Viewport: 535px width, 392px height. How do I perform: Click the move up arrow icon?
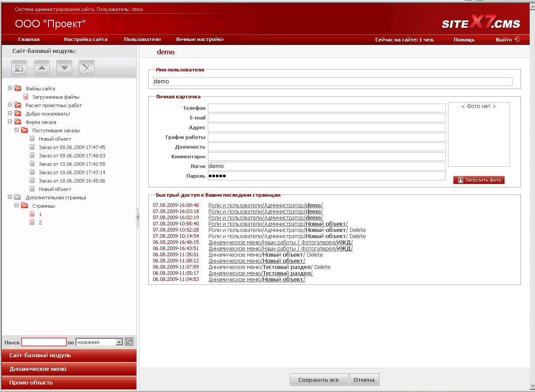tap(41, 68)
